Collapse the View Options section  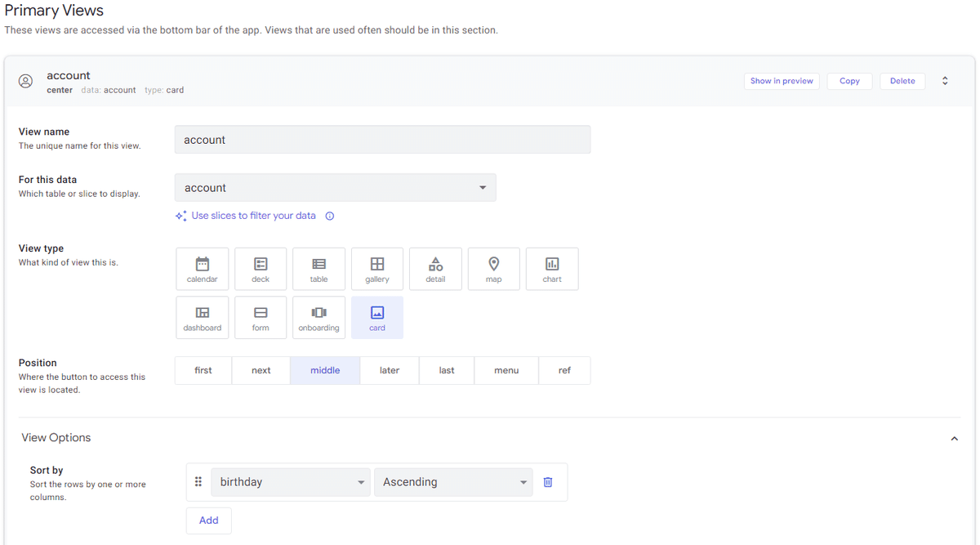[x=954, y=439]
